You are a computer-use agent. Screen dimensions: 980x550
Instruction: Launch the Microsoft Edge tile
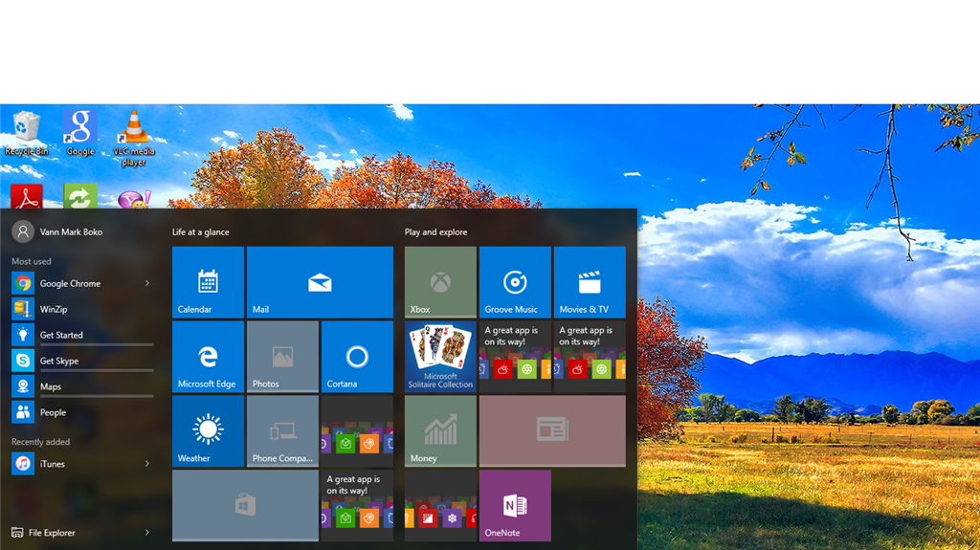208,357
